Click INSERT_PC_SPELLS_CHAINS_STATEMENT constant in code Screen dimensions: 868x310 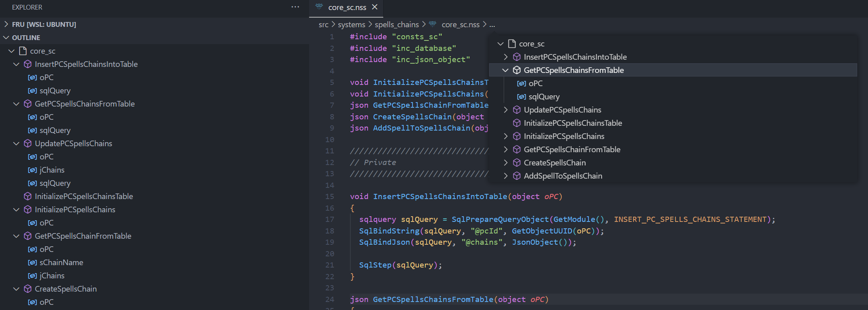[690, 219]
